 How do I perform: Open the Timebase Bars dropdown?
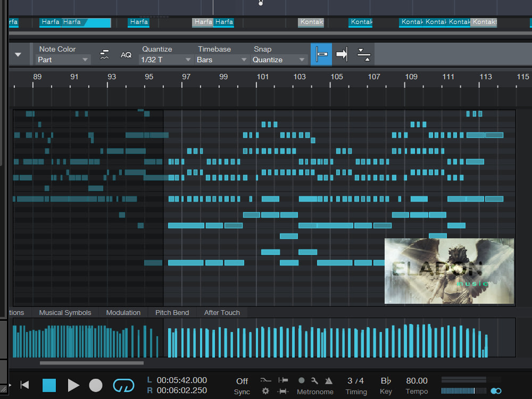tap(221, 60)
